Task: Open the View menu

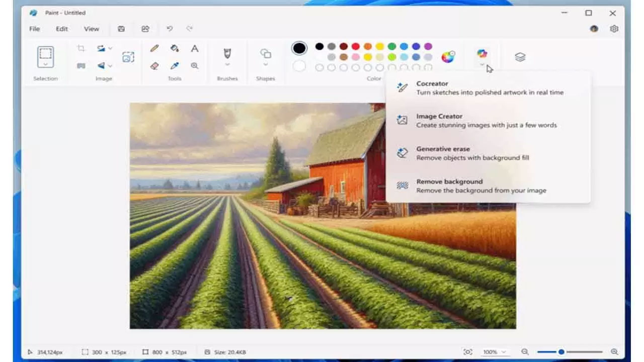Action: coord(91,29)
